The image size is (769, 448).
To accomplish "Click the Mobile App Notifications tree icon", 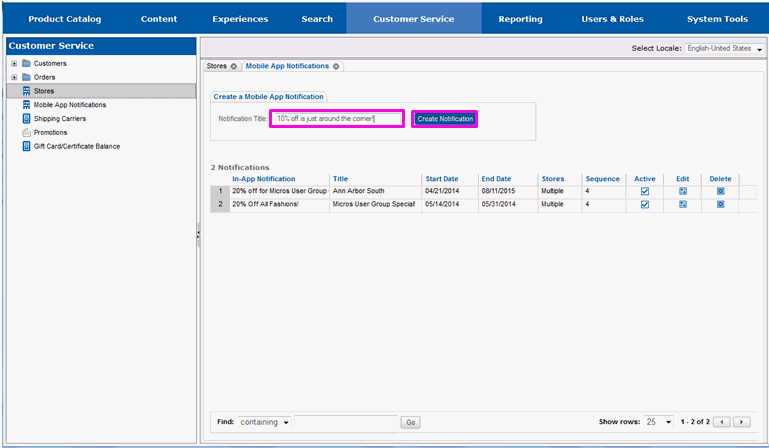I will 26,105.
